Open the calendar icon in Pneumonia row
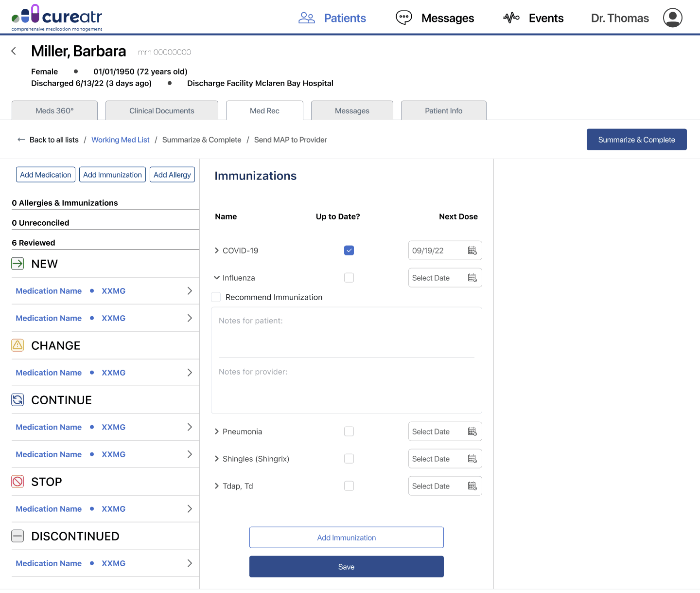 point(472,431)
